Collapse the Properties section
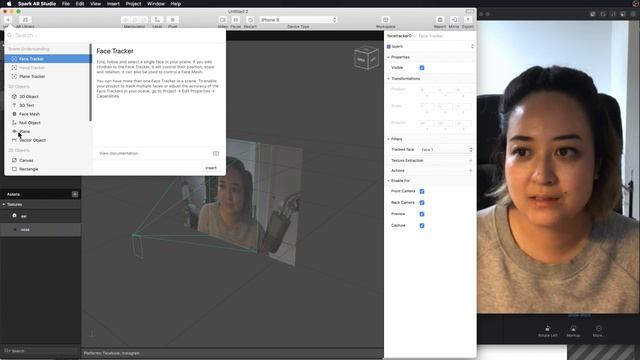640x360 pixels. click(x=388, y=57)
